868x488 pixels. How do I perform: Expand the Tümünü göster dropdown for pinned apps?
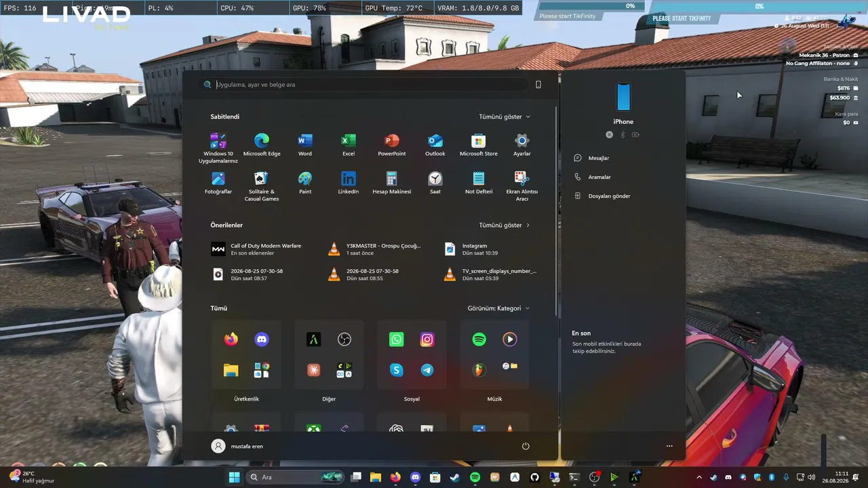505,117
